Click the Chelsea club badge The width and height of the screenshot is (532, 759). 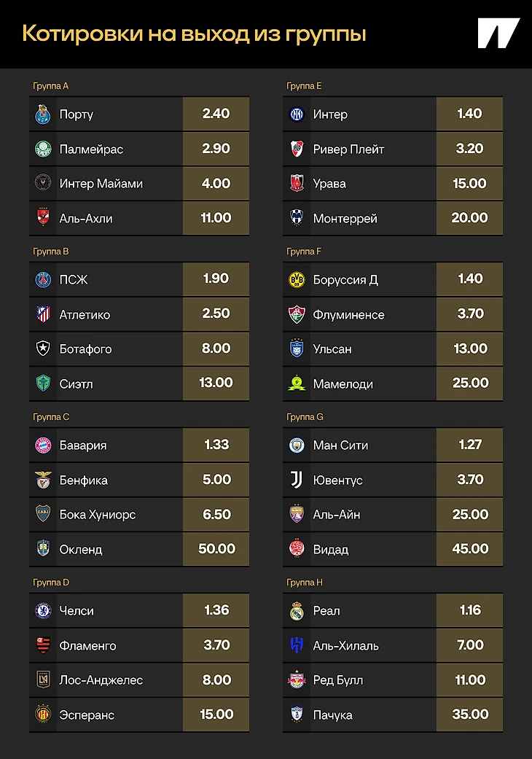(43, 611)
